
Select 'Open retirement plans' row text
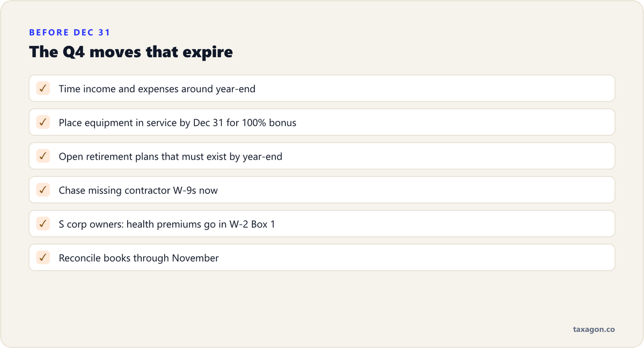[170, 156]
